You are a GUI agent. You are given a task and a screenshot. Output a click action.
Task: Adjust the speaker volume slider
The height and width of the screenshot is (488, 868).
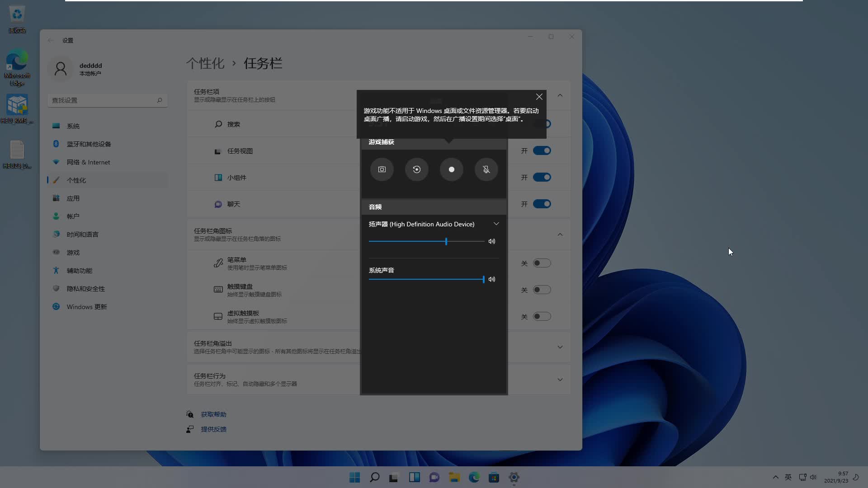point(426,241)
